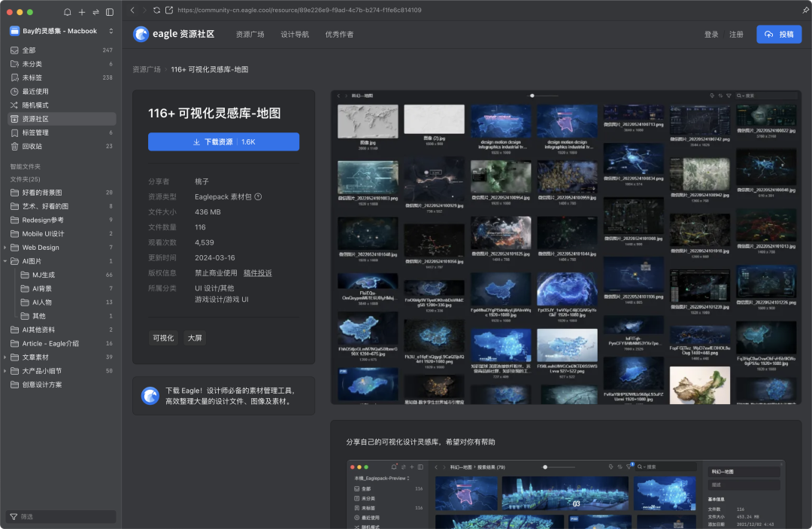Screen dimensions: 812x529
Task: Open the 设计导航 nav tab
Action: [x=295, y=34]
